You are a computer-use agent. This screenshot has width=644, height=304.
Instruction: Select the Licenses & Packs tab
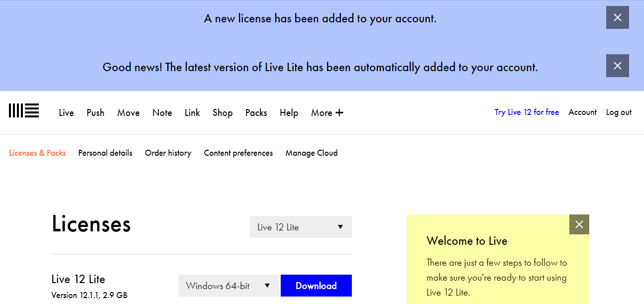[x=37, y=153]
